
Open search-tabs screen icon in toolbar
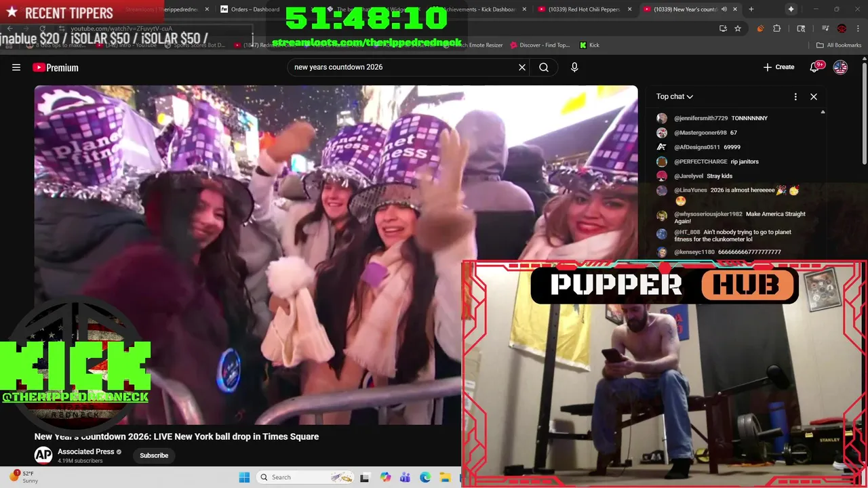[801, 28]
